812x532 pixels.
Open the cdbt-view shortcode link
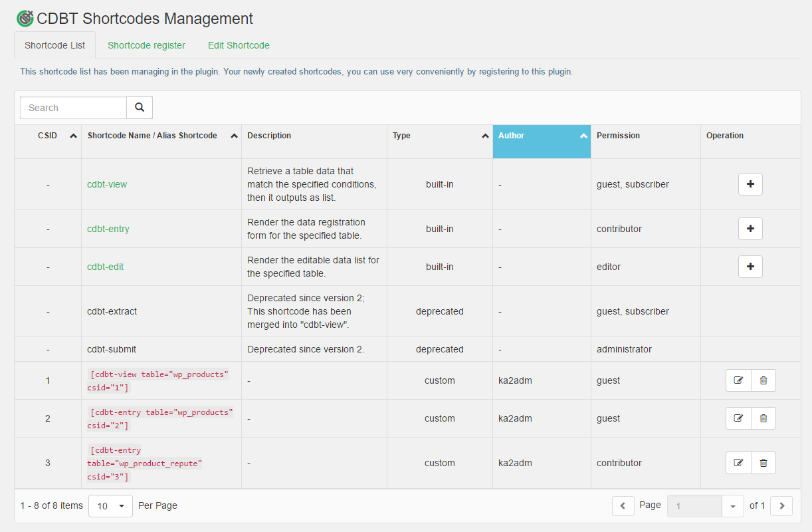107,184
